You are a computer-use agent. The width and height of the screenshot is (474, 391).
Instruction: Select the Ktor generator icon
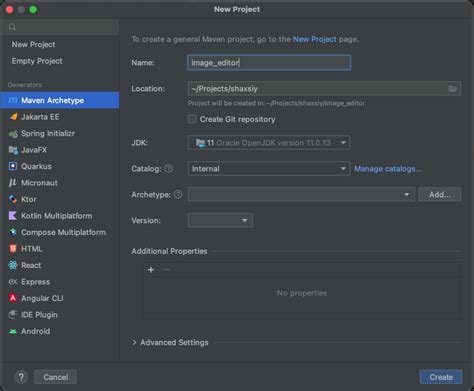click(13, 199)
